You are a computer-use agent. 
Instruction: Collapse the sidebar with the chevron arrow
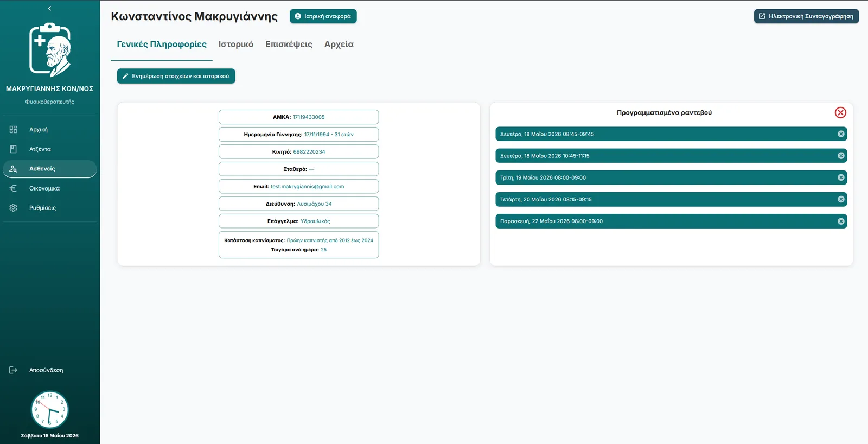click(49, 8)
